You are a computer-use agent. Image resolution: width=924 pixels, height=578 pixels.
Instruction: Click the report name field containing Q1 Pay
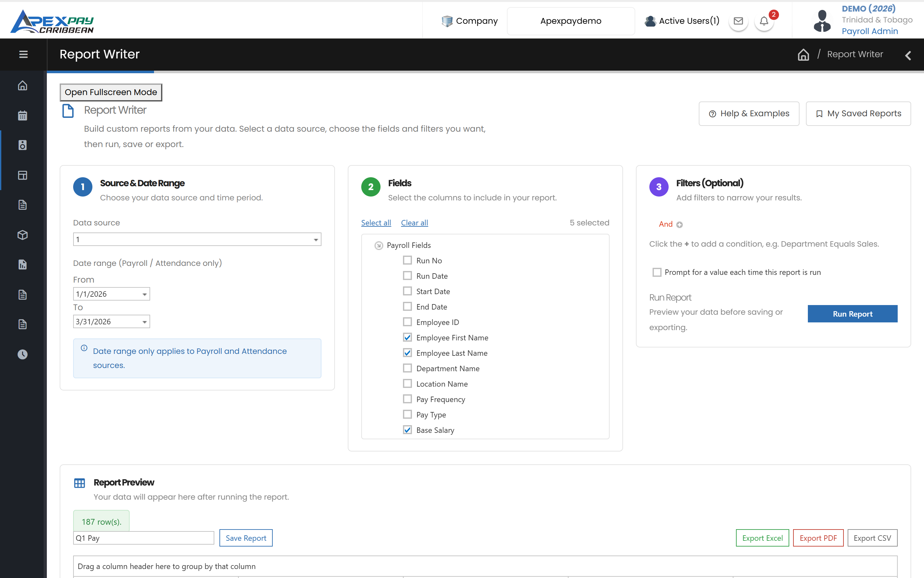point(143,538)
